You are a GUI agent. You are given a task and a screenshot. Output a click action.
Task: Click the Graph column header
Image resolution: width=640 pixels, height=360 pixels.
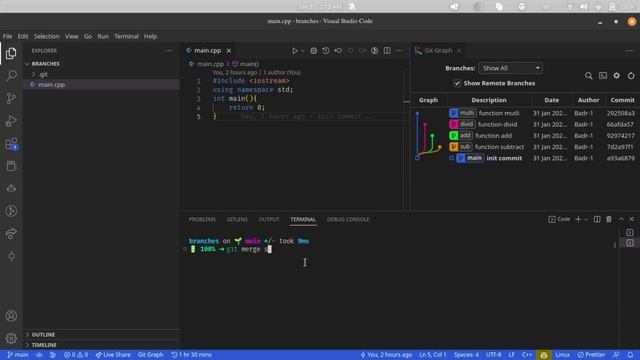coord(428,100)
